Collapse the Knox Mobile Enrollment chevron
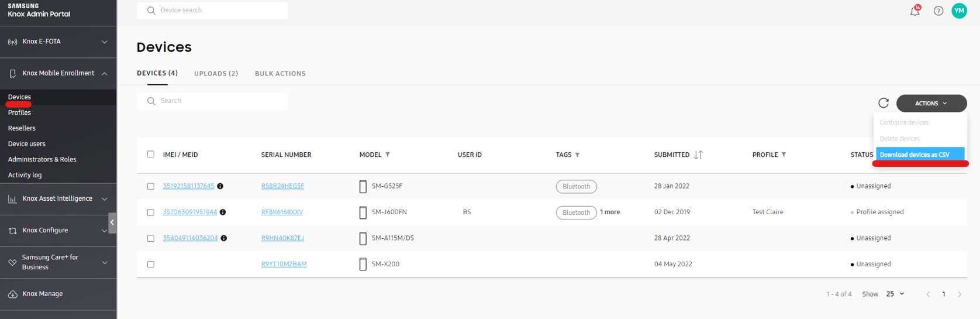Viewport: 980px width, 319px height. 105,74
